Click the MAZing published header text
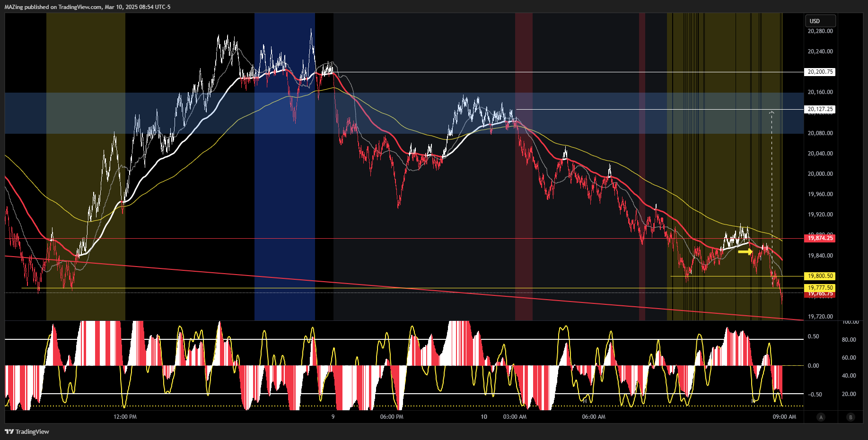Image resolution: width=868 pixels, height=440 pixels. click(x=88, y=7)
